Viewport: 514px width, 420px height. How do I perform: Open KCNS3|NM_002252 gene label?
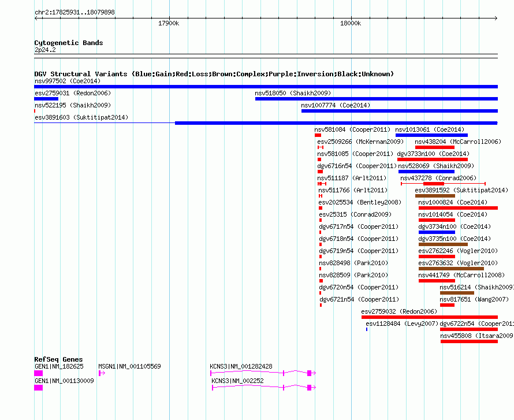point(237,381)
